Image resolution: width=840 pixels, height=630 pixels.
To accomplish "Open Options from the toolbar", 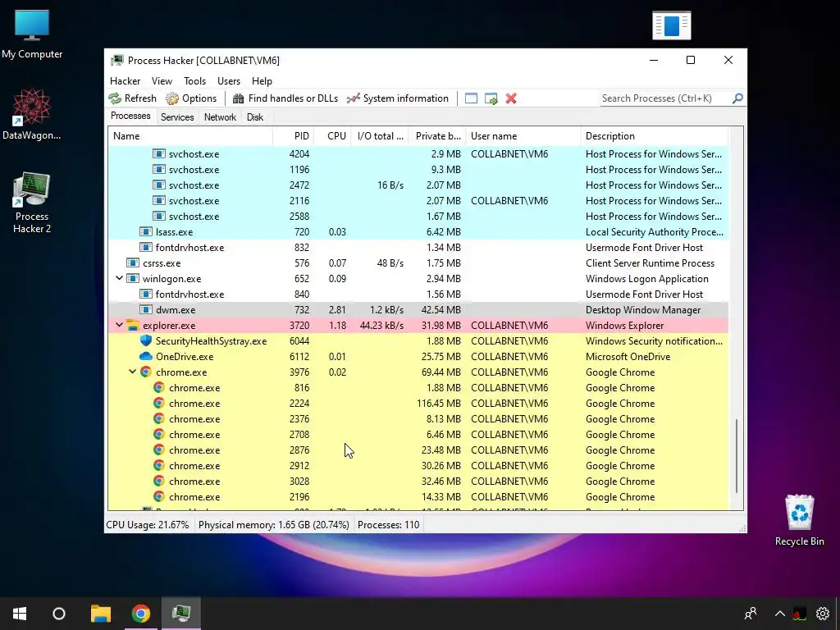I will click(x=191, y=98).
